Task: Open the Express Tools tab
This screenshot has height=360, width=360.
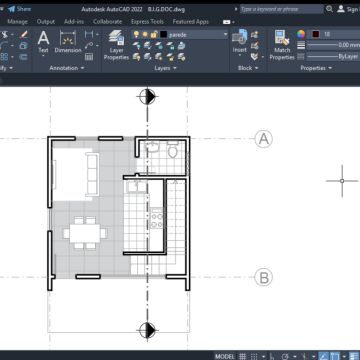Action: [147, 22]
